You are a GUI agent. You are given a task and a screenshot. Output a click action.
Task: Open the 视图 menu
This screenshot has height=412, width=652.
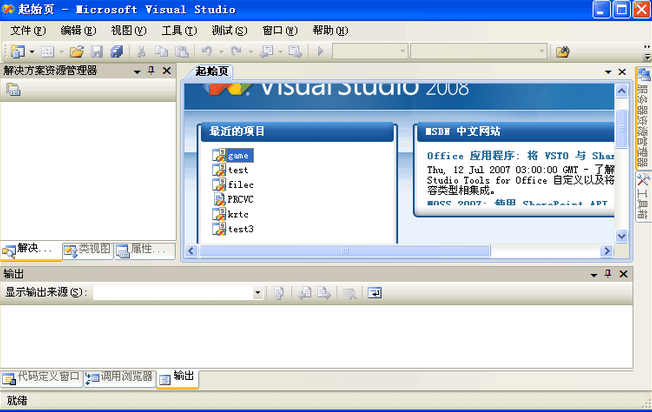(x=128, y=30)
